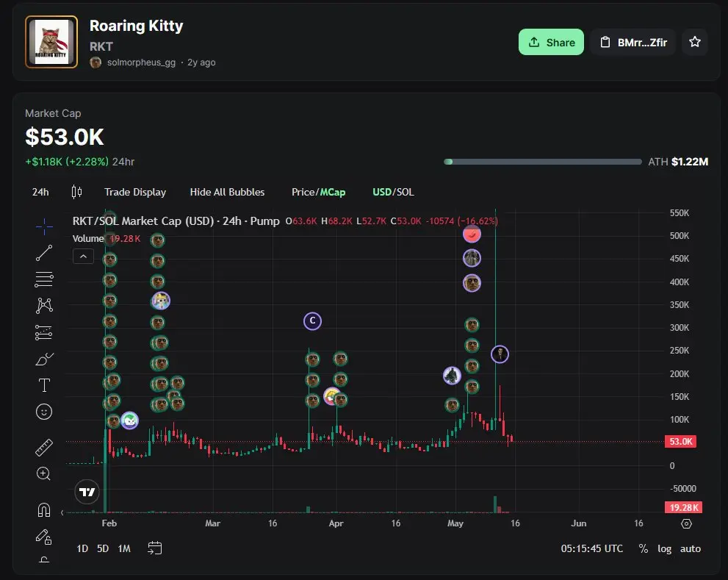Collapse toolbar with left arrow
Image resolution: width=728 pixels, height=580 pixels.
coord(62,512)
